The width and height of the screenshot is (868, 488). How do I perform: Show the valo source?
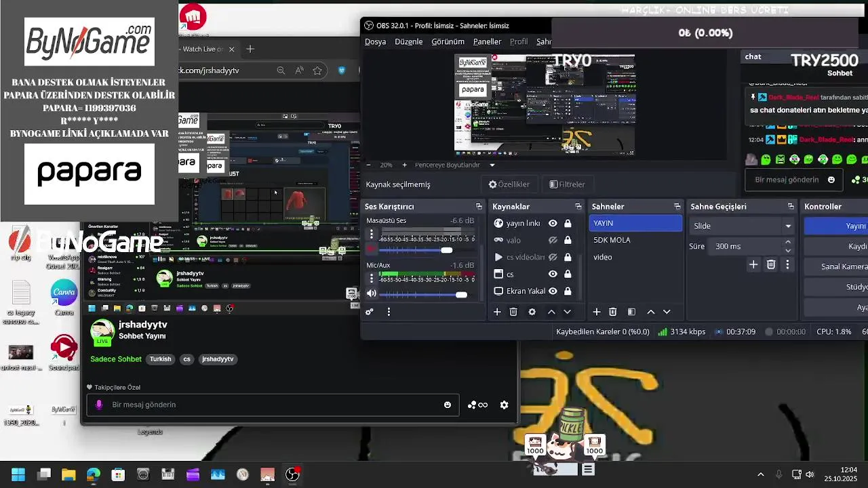553,240
